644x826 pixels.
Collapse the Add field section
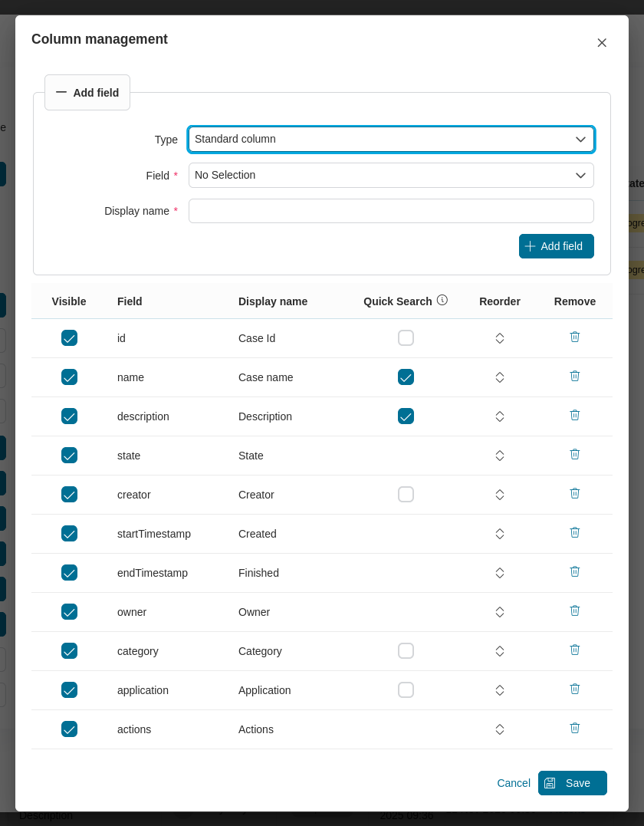pyautogui.click(x=87, y=92)
